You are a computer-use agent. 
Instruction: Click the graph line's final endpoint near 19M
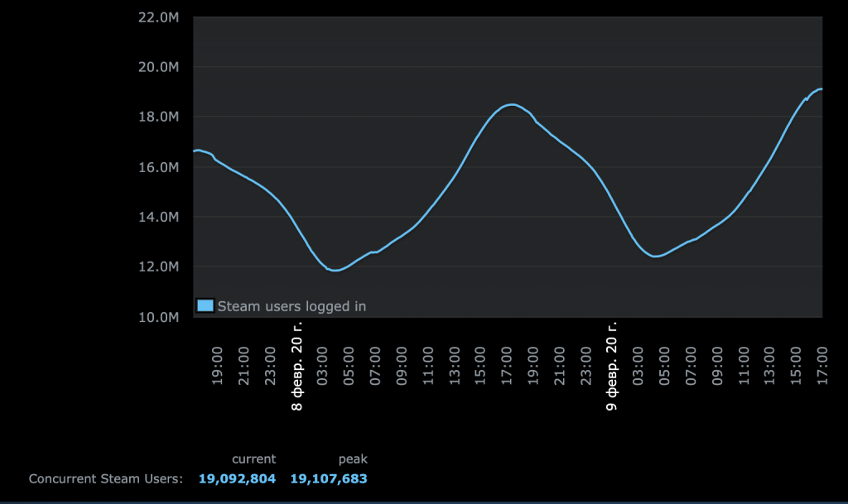(x=821, y=89)
